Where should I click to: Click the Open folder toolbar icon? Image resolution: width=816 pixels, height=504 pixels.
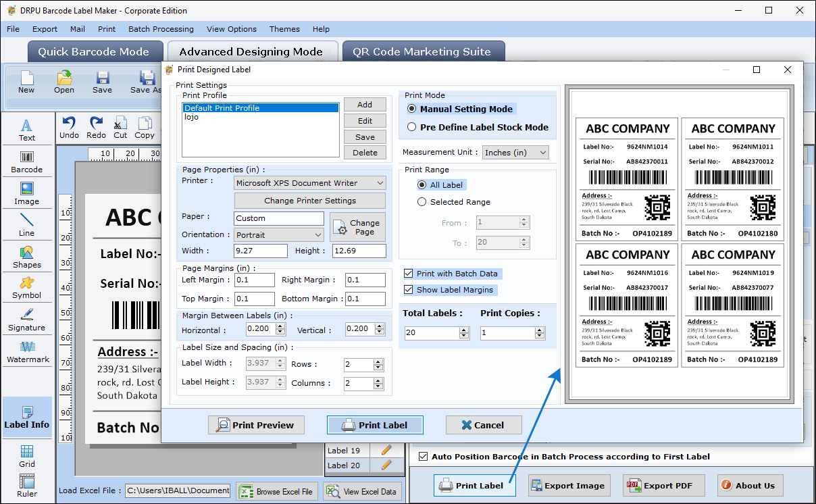point(64,82)
